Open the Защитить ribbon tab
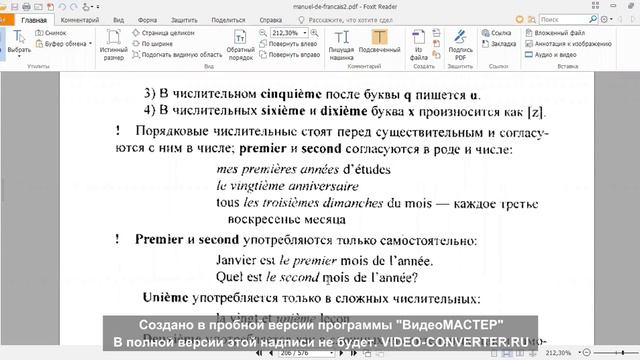 184,20
